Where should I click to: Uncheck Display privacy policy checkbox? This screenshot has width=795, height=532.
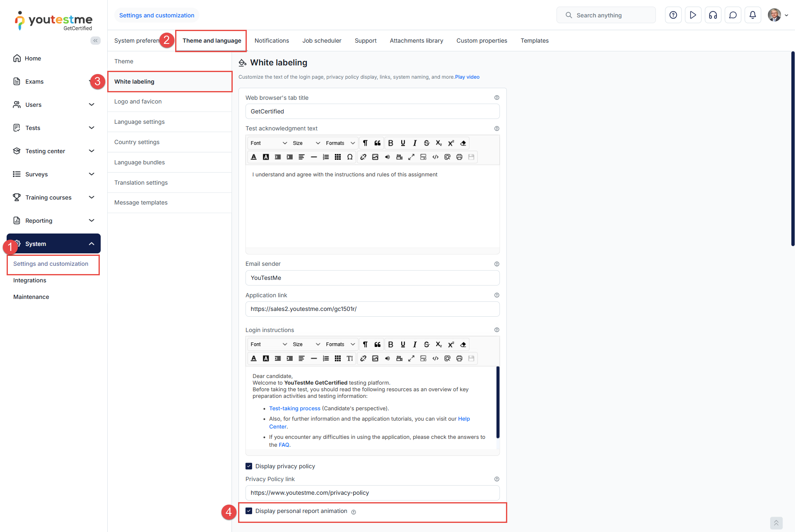(x=249, y=466)
